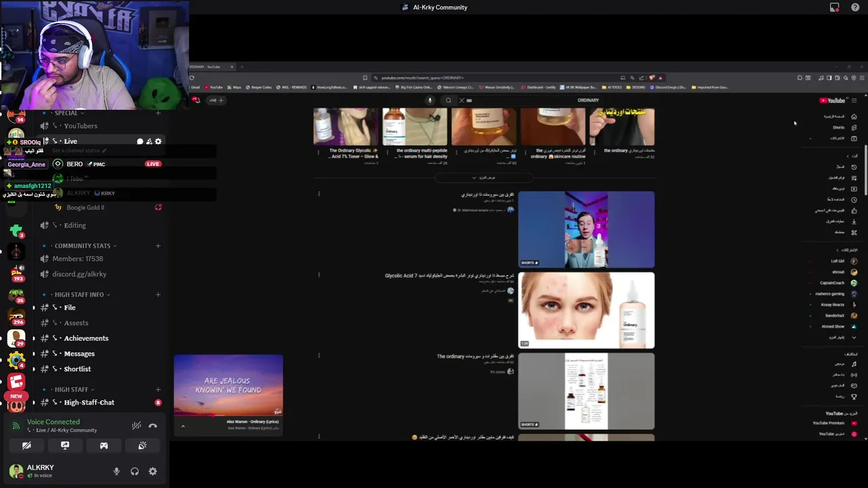Disconnect from voice with the hang-up icon

[x=153, y=426]
